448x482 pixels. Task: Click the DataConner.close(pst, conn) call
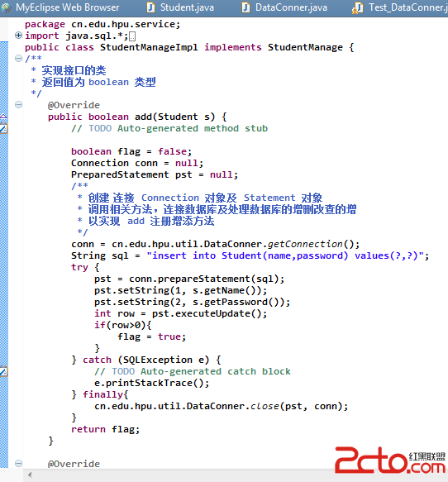click(221, 407)
